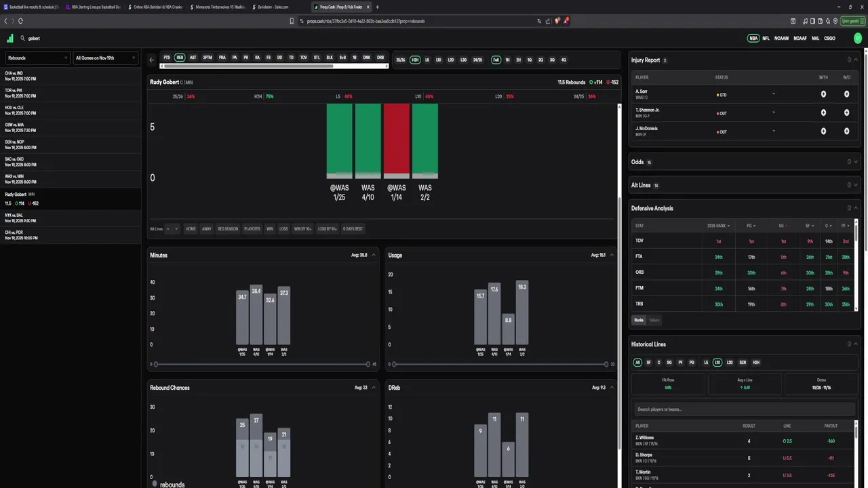Collapse the Injury Report panel

pyautogui.click(x=856, y=60)
